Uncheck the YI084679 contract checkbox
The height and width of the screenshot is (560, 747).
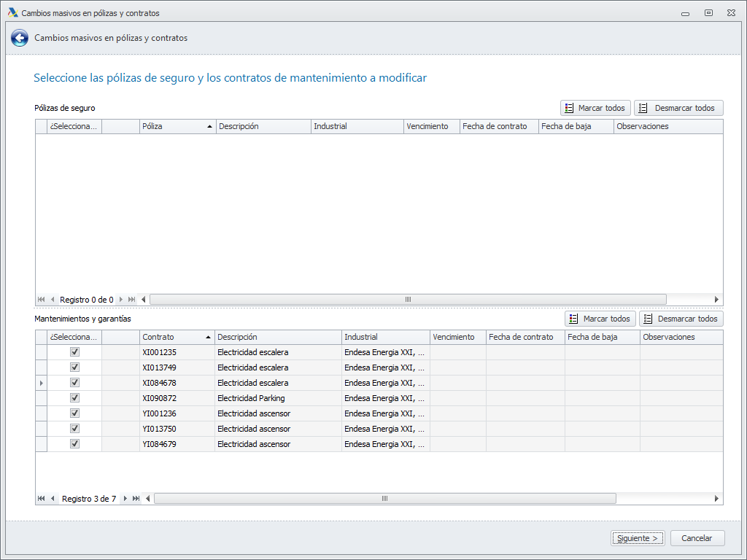[74, 443]
